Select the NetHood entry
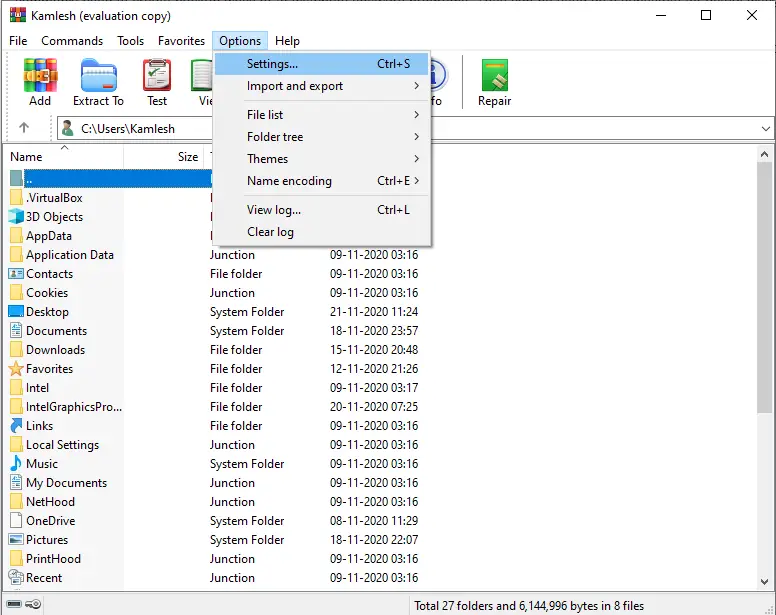The width and height of the screenshot is (776, 615). click(x=50, y=501)
